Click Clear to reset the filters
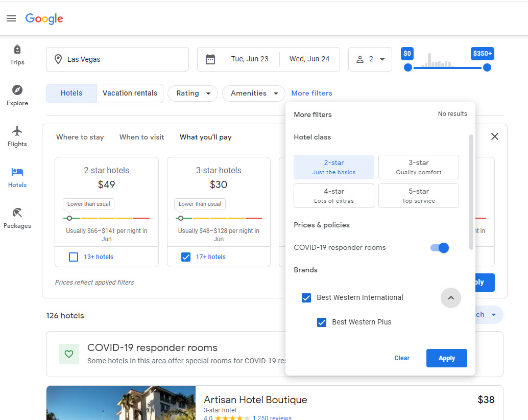528x420 pixels. coord(402,358)
